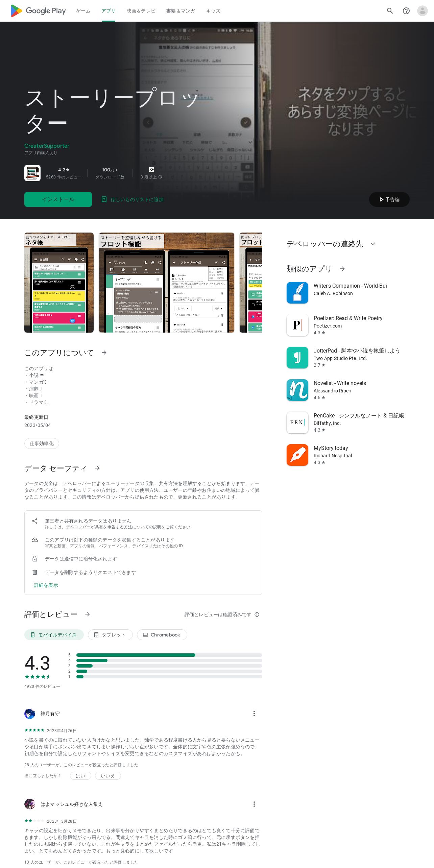Click いいえ on 神月有守 review
The image size is (434, 868).
[x=108, y=776]
